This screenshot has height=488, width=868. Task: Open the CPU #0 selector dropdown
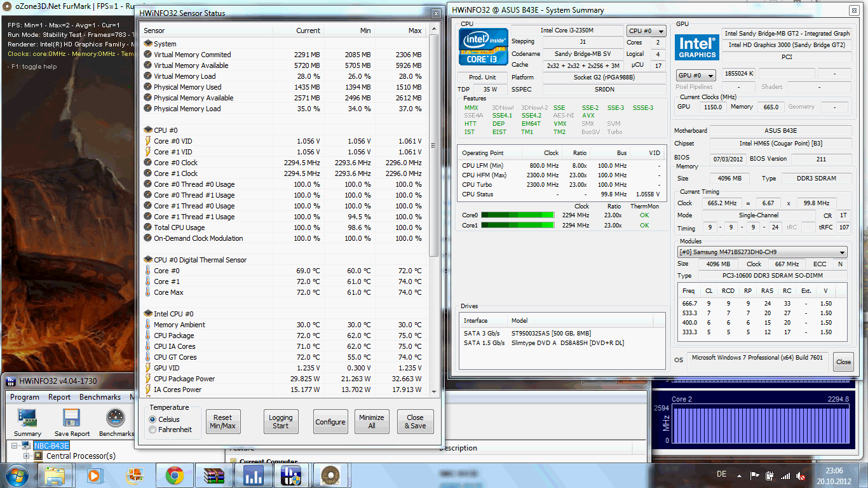pyautogui.click(x=646, y=30)
